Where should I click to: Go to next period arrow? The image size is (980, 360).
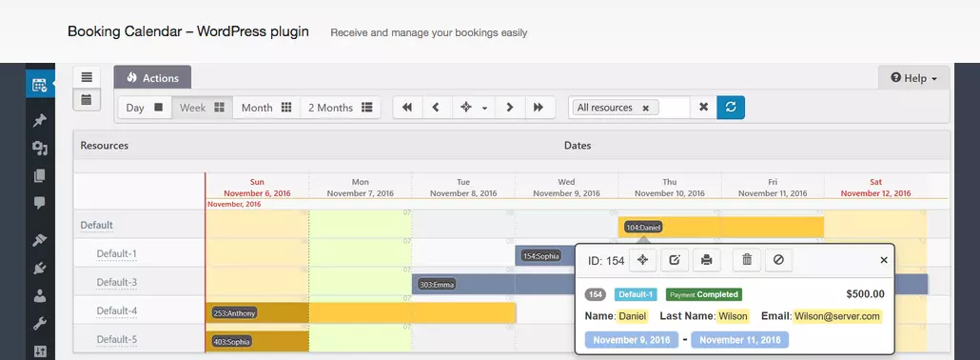tap(510, 108)
